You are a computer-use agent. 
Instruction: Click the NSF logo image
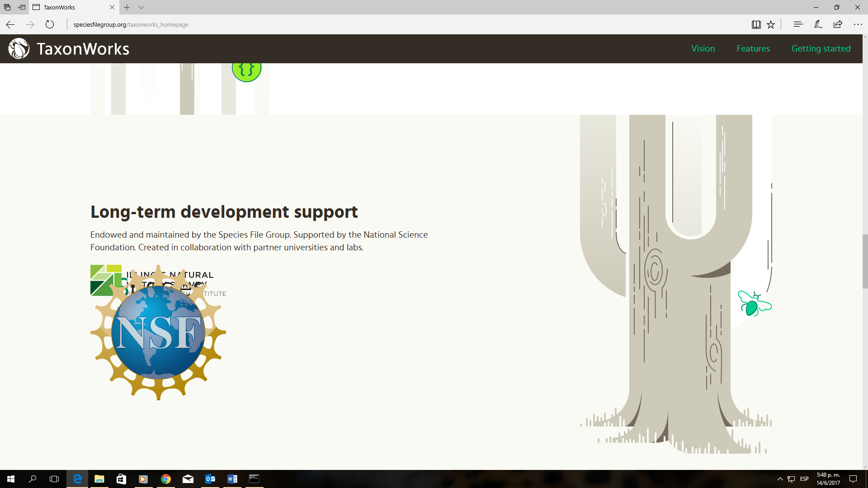click(x=158, y=333)
